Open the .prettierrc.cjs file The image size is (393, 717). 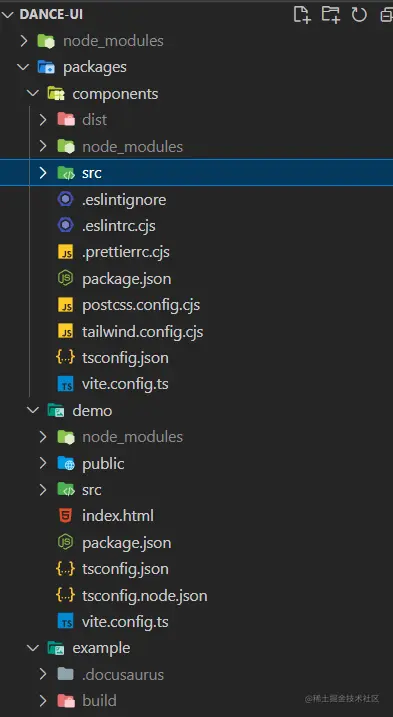click(126, 252)
